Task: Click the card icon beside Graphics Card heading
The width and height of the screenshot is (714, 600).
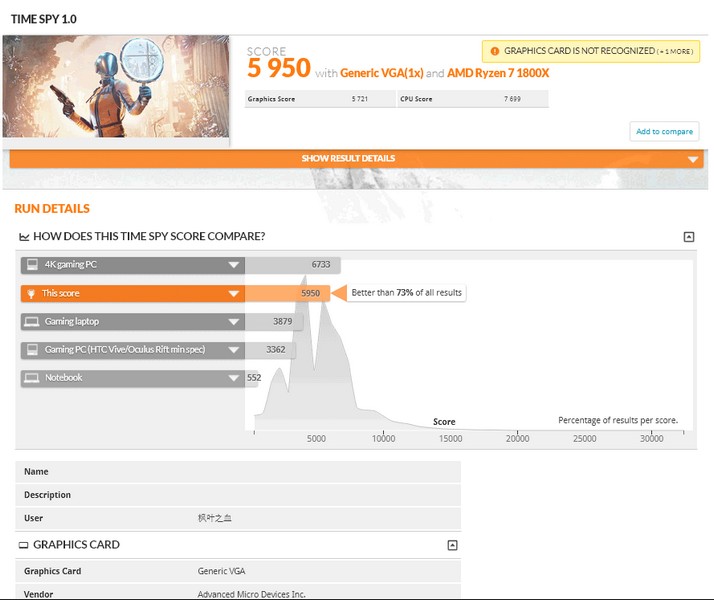Action: point(23,545)
